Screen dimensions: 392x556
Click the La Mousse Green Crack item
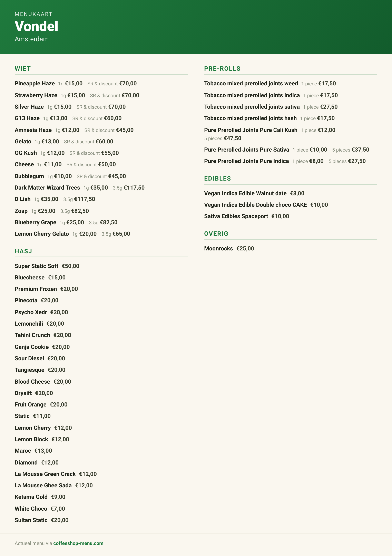click(45, 474)
